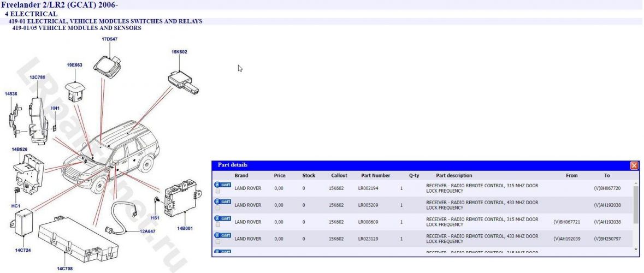Add part LR005209 to cart
The height and width of the screenshot is (273, 644).
[223, 201]
